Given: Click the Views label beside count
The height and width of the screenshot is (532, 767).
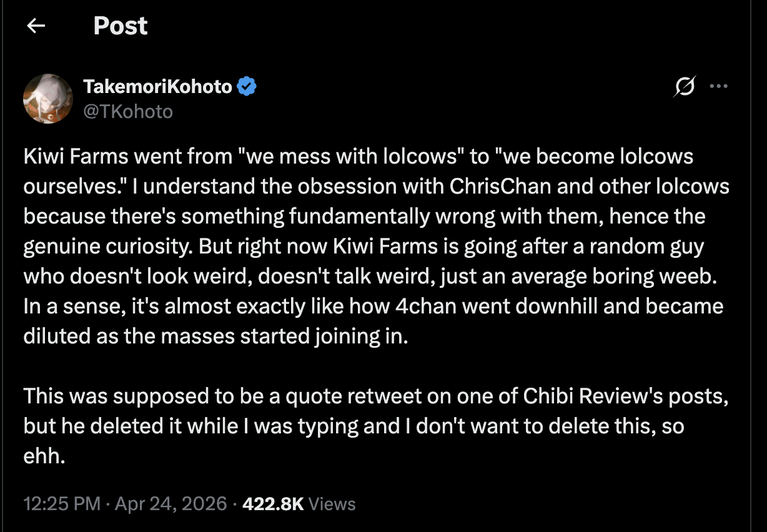Looking at the screenshot, I should coord(332,504).
